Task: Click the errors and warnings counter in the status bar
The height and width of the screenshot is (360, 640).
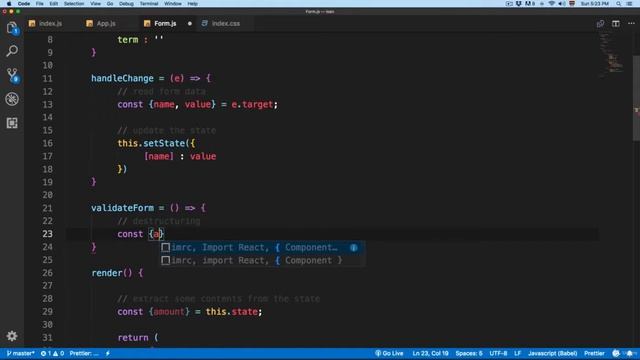Action: (52, 353)
